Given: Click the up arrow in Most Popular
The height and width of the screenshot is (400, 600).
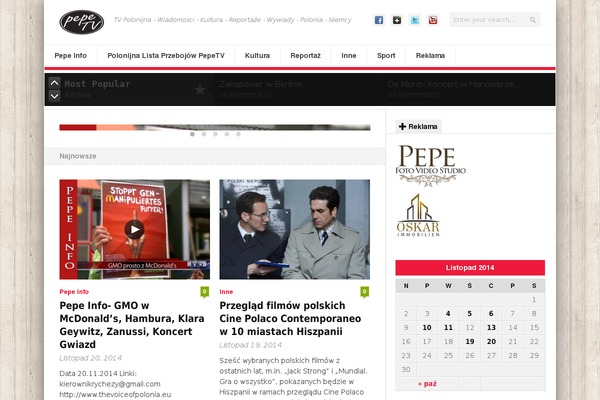Looking at the screenshot, I should coord(54,83).
